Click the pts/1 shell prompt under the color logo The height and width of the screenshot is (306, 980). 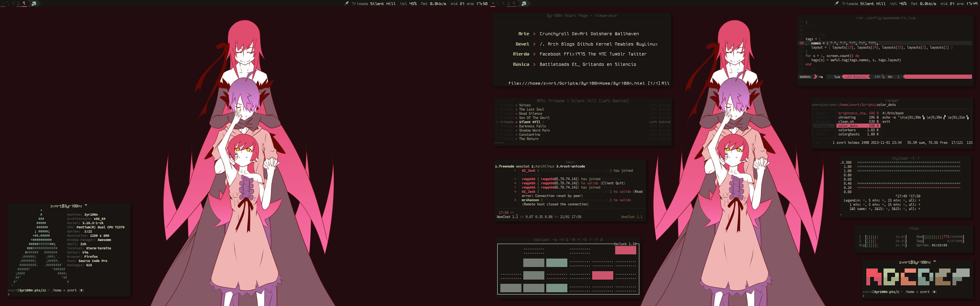[899, 292]
